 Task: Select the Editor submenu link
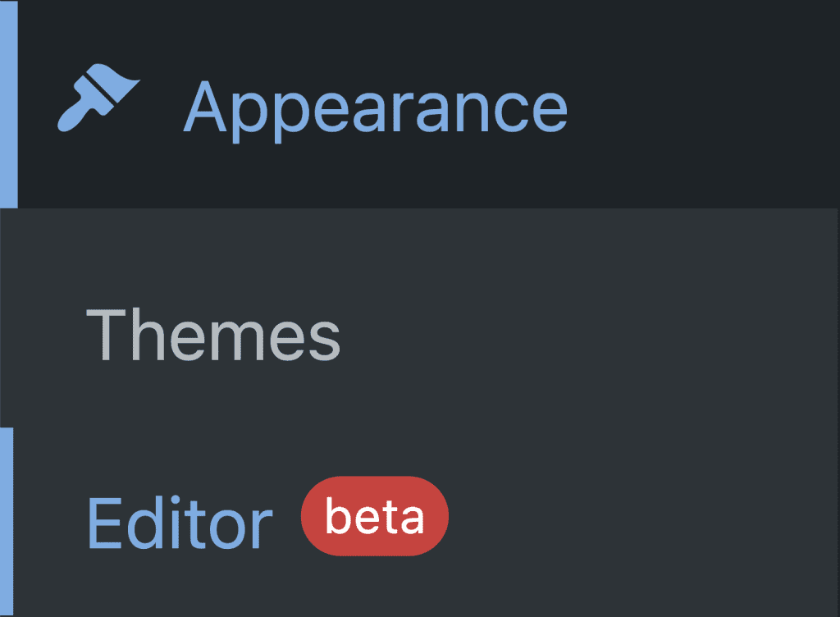pos(180,521)
